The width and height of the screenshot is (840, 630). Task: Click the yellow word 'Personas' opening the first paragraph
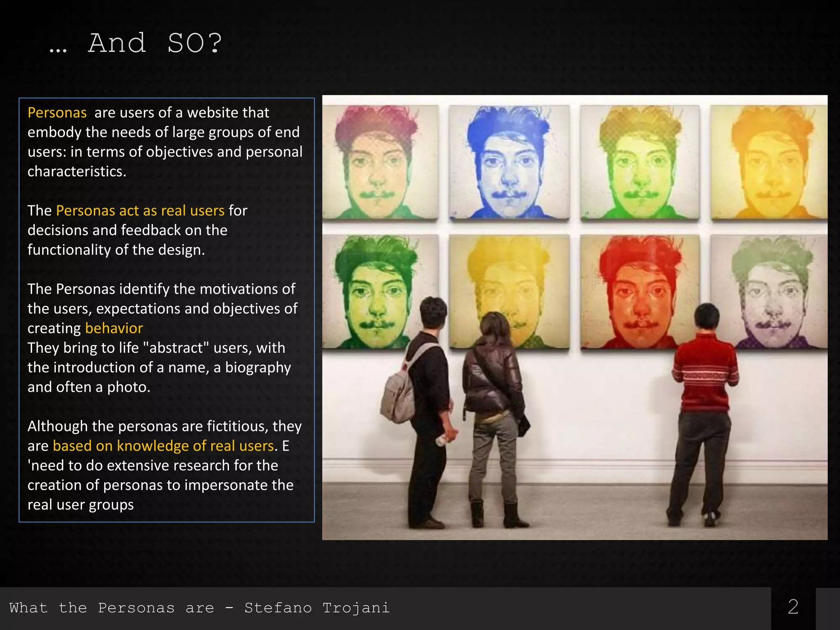tap(57, 112)
